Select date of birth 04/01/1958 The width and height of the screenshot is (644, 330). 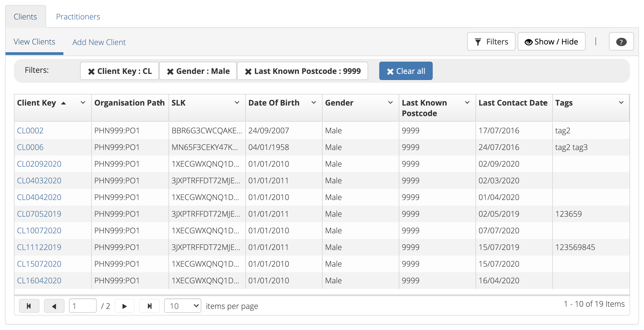pos(269,147)
